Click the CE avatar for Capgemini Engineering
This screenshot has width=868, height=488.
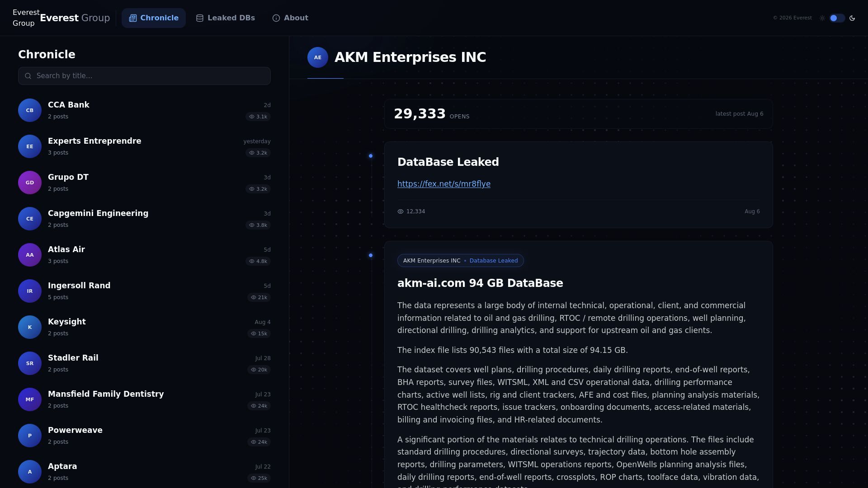30,219
